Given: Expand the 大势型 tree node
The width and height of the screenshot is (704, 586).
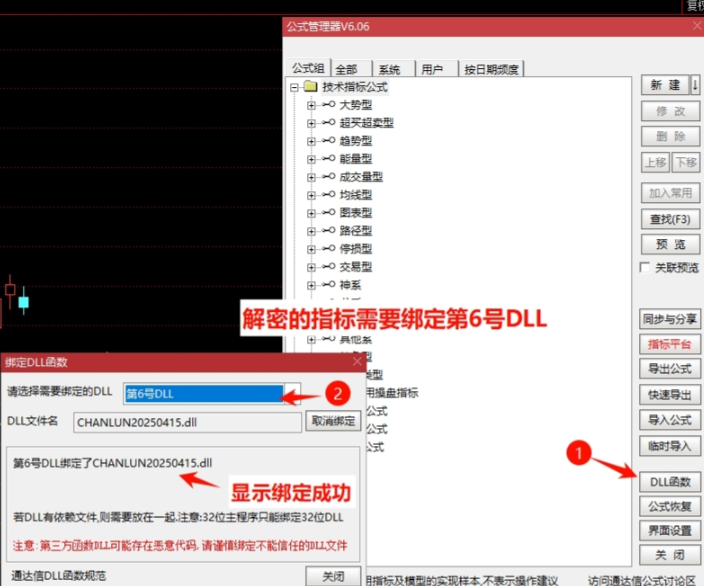Looking at the screenshot, I should pos(311,106).
